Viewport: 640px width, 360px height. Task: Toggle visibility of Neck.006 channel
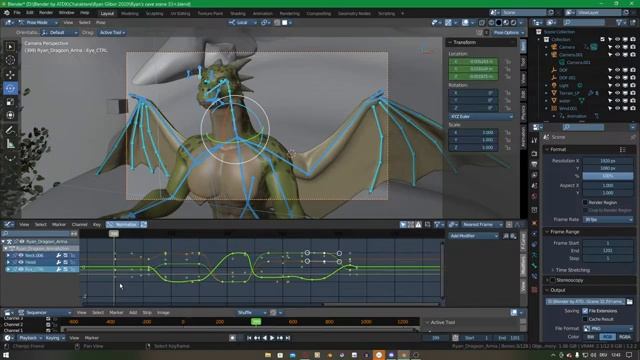pos(21,255)
